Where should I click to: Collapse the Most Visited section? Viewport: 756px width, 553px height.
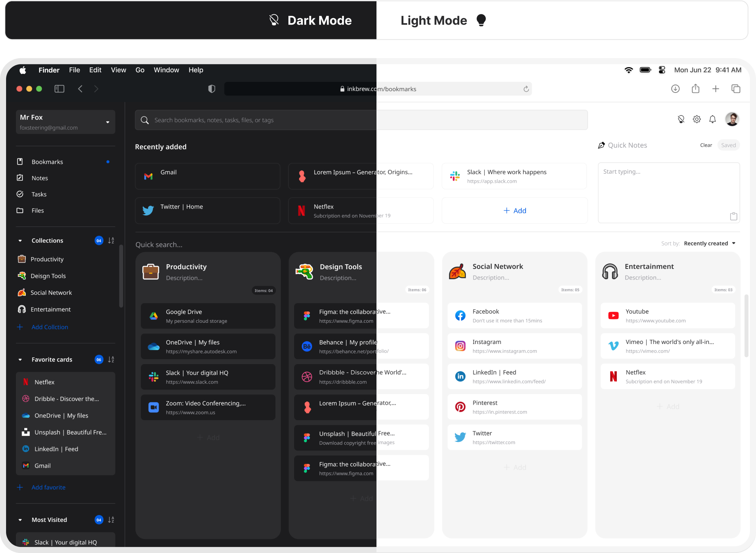pyautogui.click(x=20, y=520)
